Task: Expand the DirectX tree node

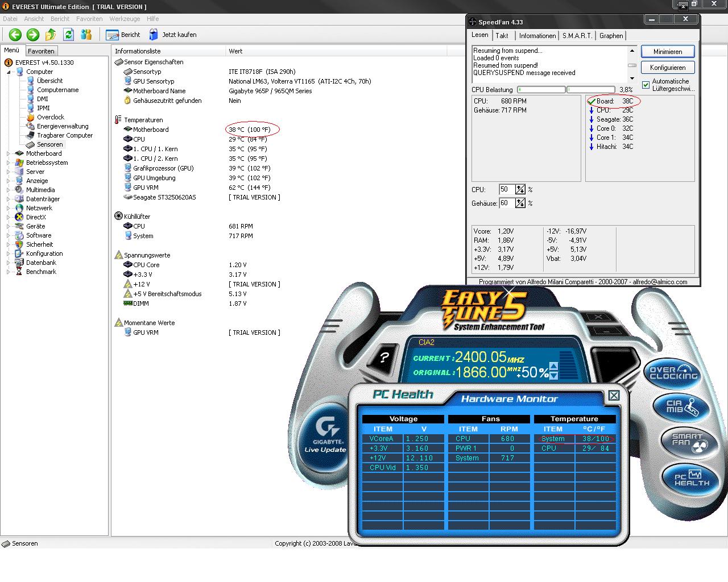Action: [x=9, y=217]
